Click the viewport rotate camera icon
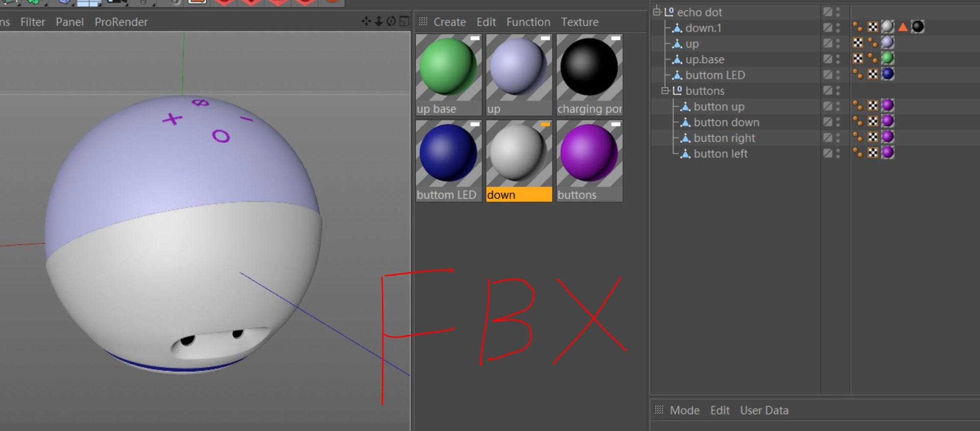The image size is (980, 431). coord(391,21)
